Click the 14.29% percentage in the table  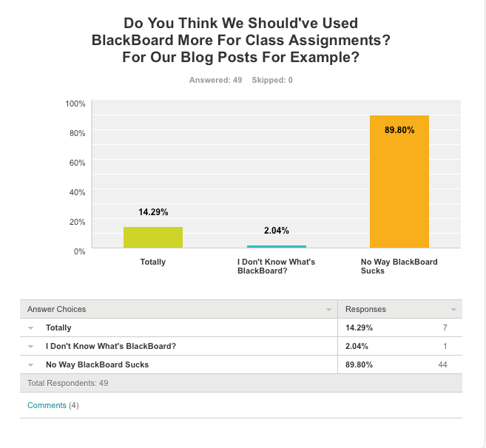359,327
